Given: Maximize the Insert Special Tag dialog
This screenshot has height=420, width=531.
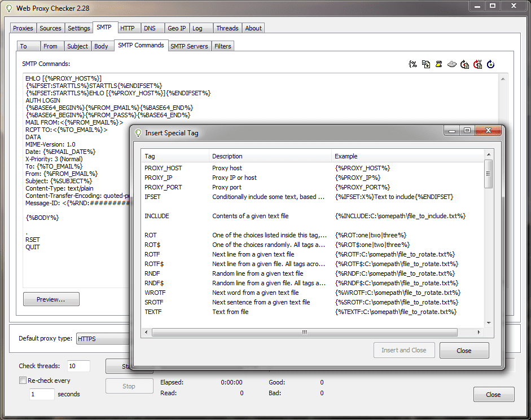Looking at the screenshot, I should pos(467,130).
